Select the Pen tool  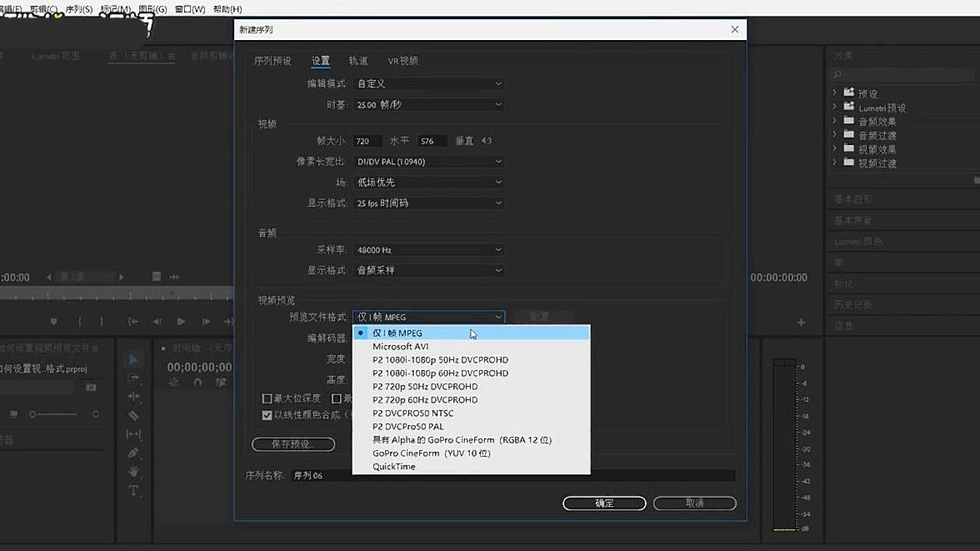pos(133,453)
